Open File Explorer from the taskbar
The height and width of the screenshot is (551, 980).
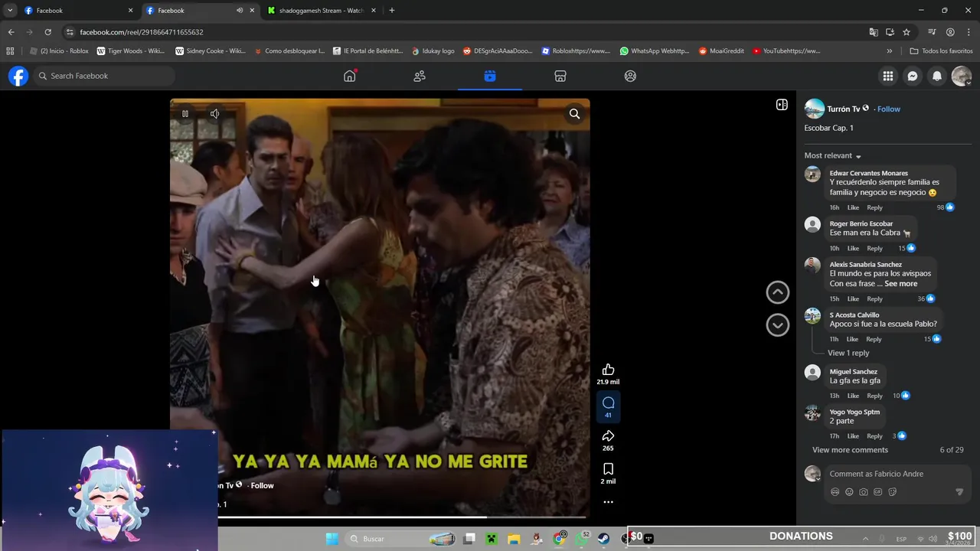coord(514,539)
